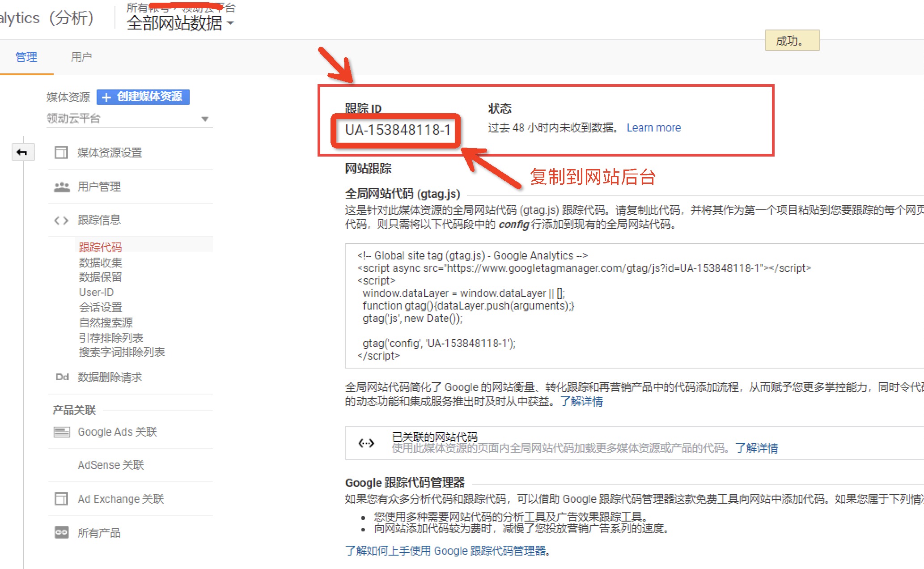Open the 领动云平台 property dropdown

coord(129,119)
